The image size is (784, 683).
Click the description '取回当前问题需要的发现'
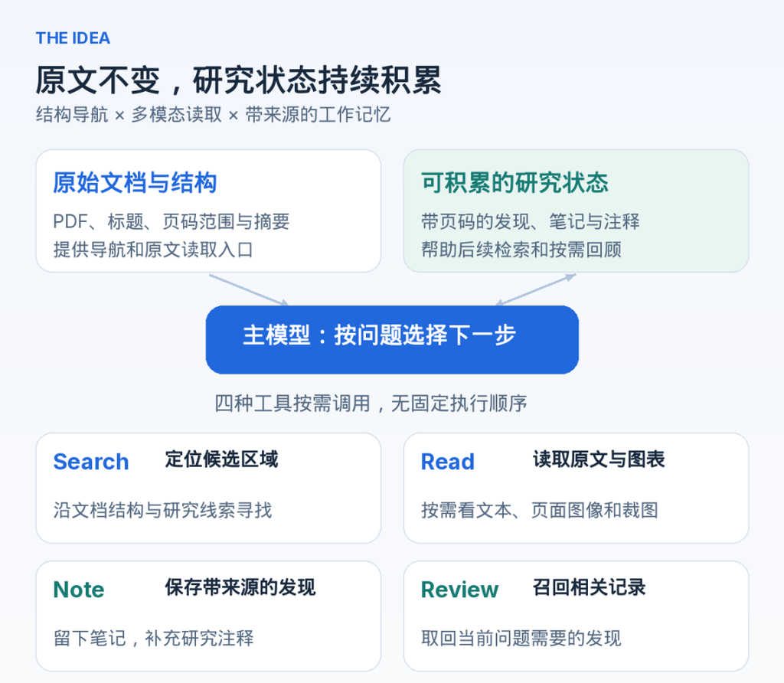(x=521, y=639)
